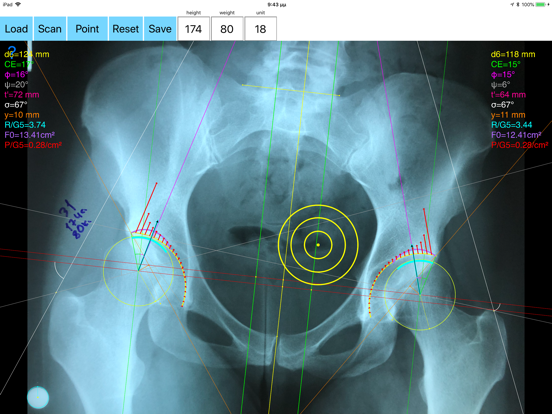Tap the right ψ=6° reading
Image resolution: width=552 pixels, height=414 pixels.
point(500,84)
